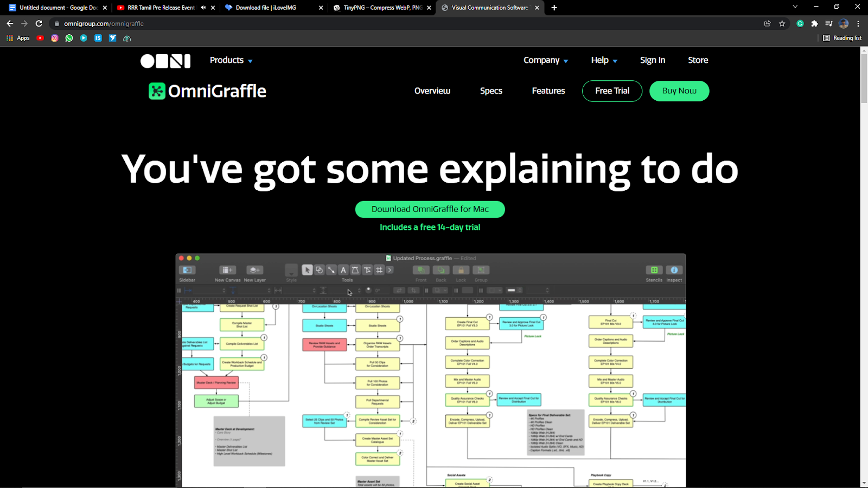This screenshot has width=868, height=488.
Task: Expand the Products menu
Action: [231, 60]
